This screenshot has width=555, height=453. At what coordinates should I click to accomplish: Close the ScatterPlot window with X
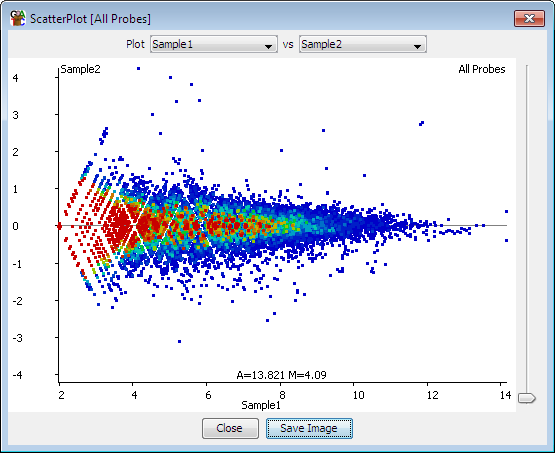coord(529,18)
